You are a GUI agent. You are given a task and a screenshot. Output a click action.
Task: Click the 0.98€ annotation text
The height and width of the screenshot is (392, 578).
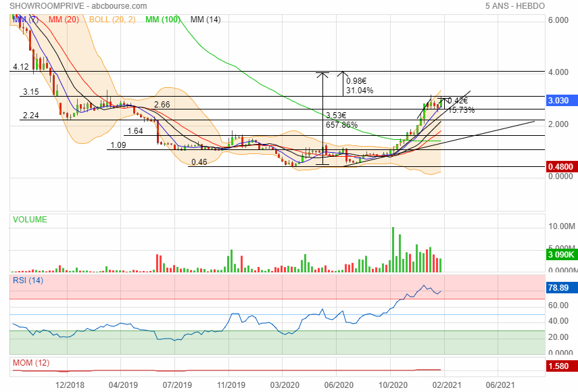point(356,80)
